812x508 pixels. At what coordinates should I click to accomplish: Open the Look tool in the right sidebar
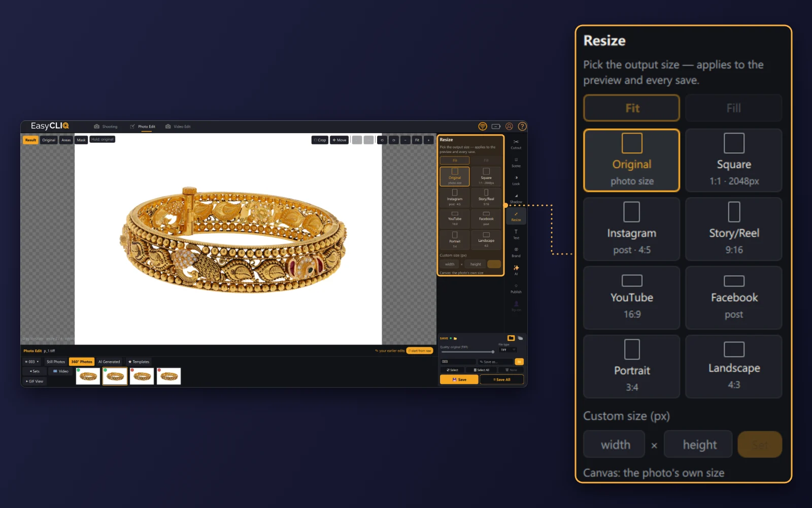[516, 180]
